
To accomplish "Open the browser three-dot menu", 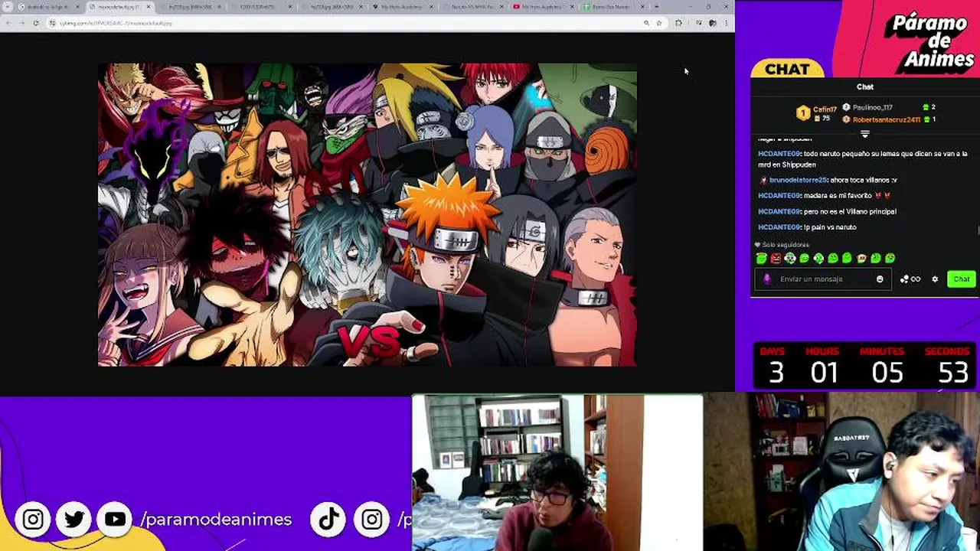I will [x=726, y=23].
